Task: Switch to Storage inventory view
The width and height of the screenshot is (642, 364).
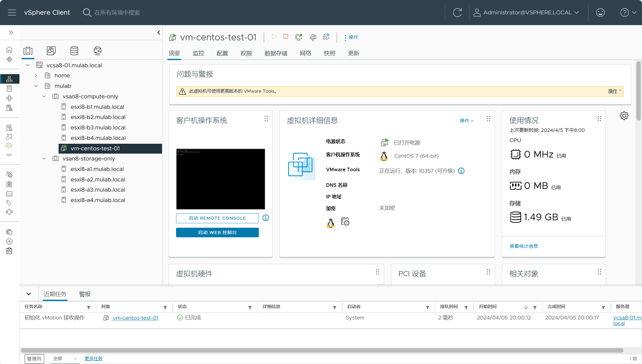Action: pyautogui.click(x=74, y=51)
